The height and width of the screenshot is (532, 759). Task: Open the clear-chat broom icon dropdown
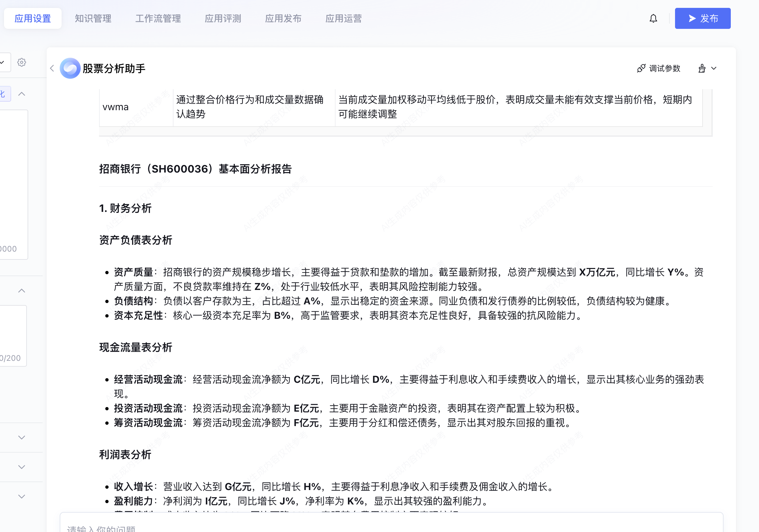[707, 69]
